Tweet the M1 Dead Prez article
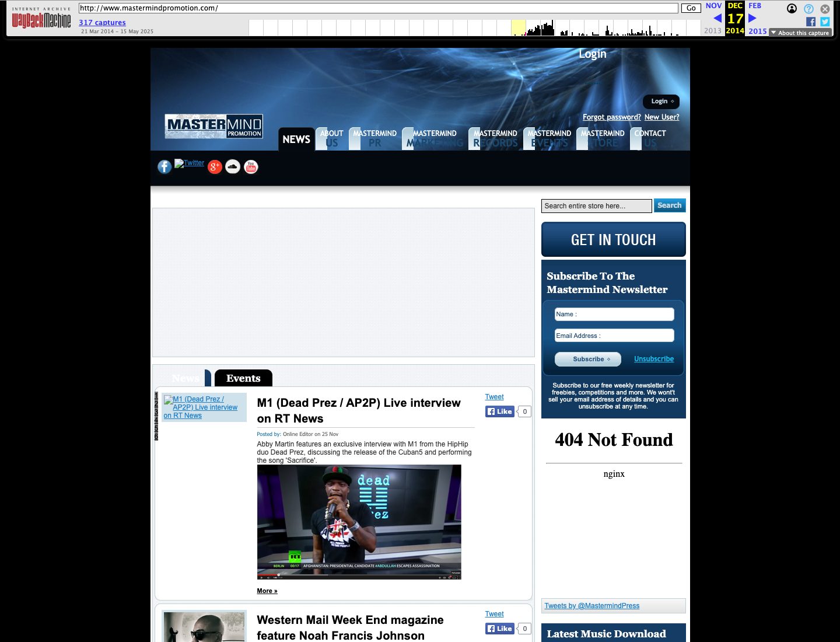Screen dimensions: 840x642 pos(494,397)
